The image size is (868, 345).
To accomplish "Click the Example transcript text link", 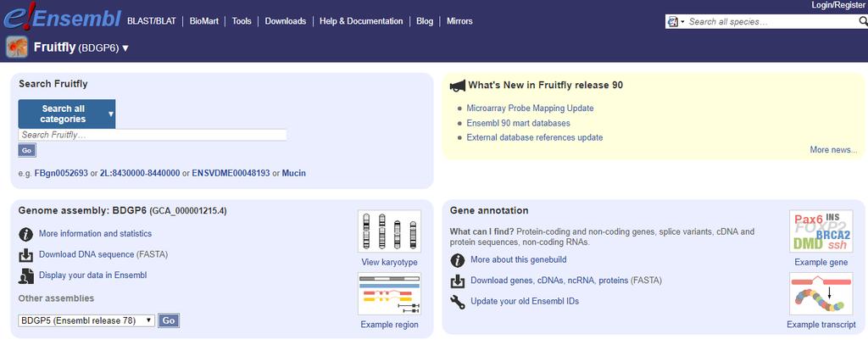I will click(821, 325).
